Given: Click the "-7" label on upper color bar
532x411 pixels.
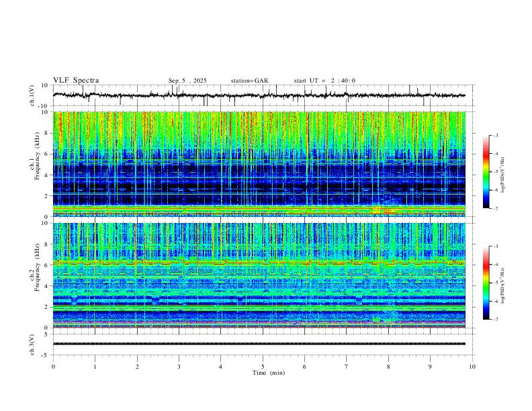Looking at the screenshot, I should pos(495,208).
